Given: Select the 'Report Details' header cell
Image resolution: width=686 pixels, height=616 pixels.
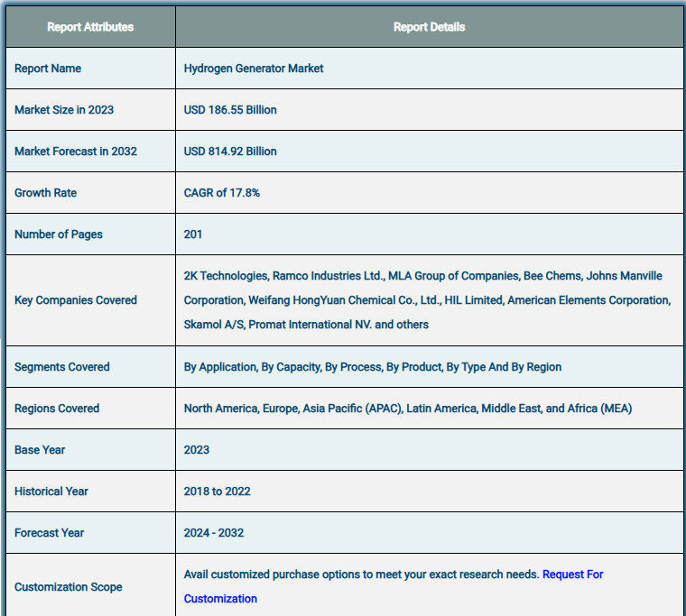Looking at the screenshot, I should click(x=429, y=27).
